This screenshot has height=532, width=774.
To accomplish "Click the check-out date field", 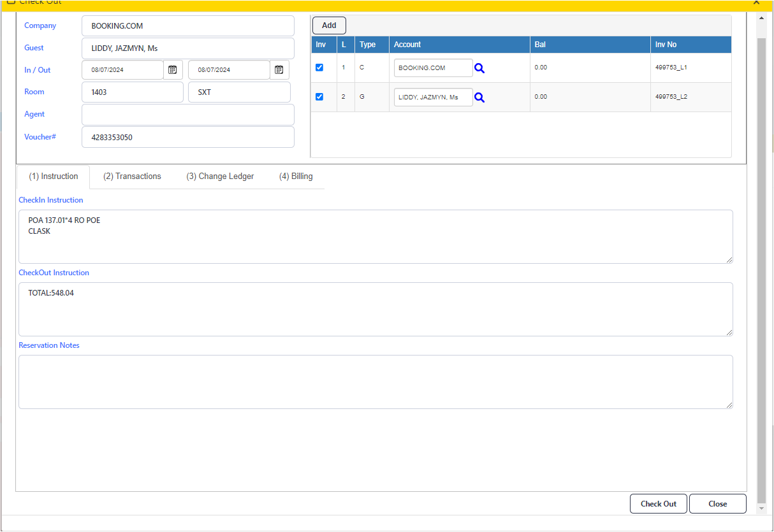I will (230, 70).
